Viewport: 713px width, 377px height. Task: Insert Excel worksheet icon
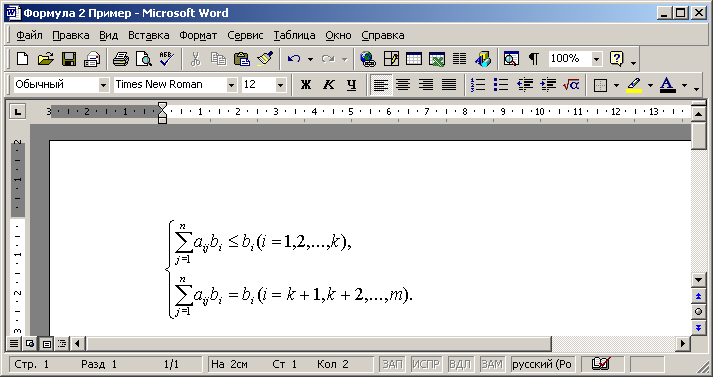click(437, 59)
